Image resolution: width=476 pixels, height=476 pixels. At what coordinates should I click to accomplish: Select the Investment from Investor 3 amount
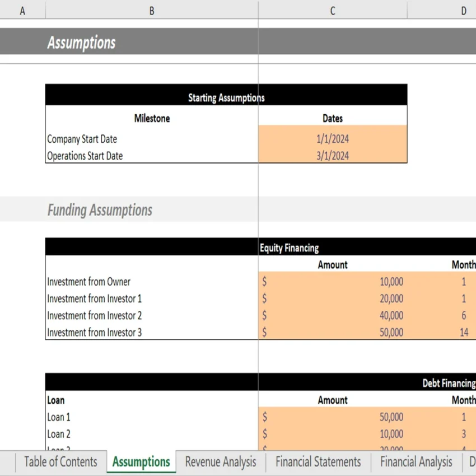pos(333,332)
